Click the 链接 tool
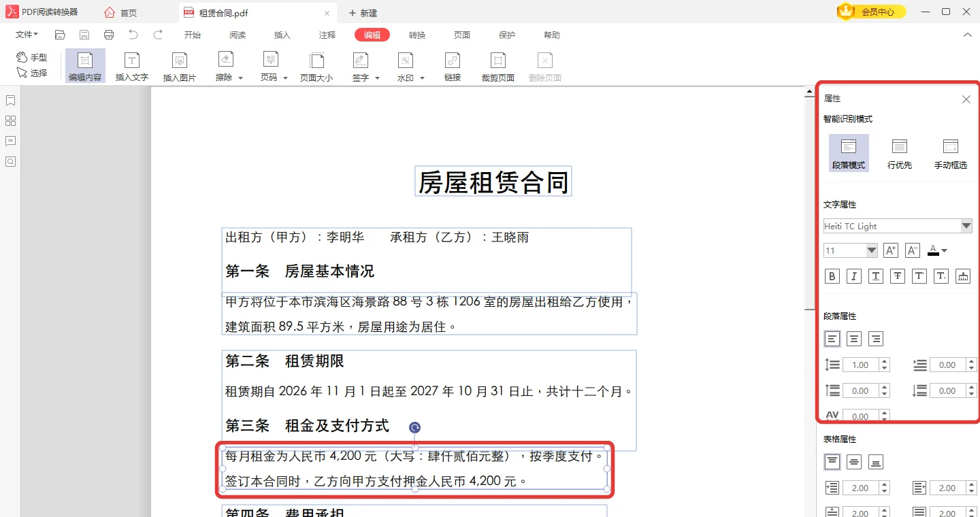 tap(453, 66)
